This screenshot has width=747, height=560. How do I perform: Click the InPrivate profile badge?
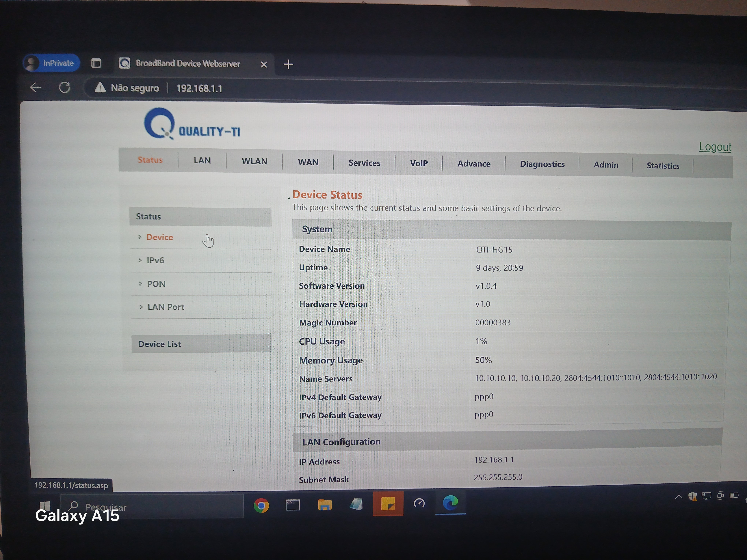point(51,63)
